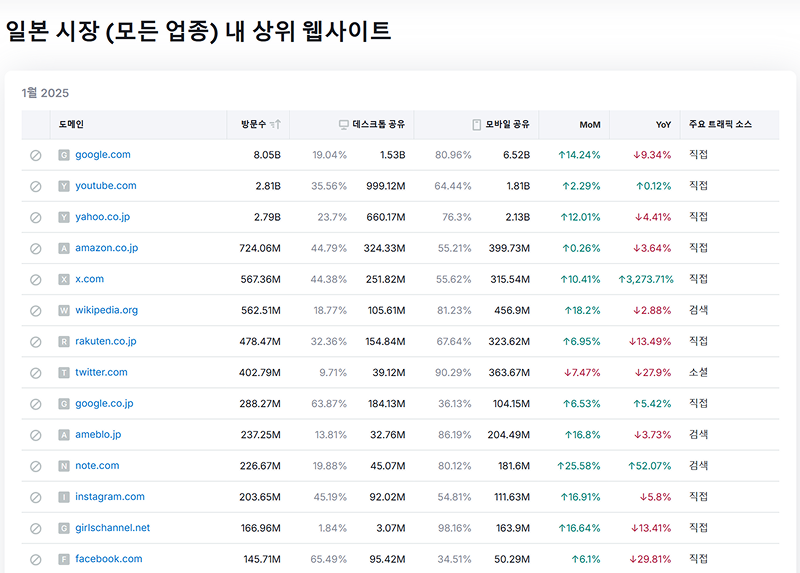Click the exclude icon in wikipedia.org row

35,311
